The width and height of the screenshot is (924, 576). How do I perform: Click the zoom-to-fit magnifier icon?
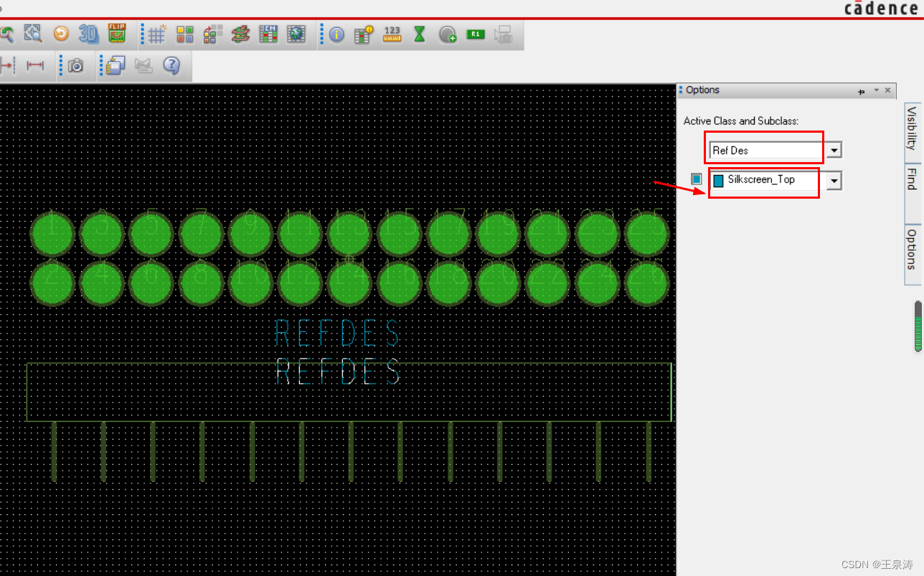point(33,34)
